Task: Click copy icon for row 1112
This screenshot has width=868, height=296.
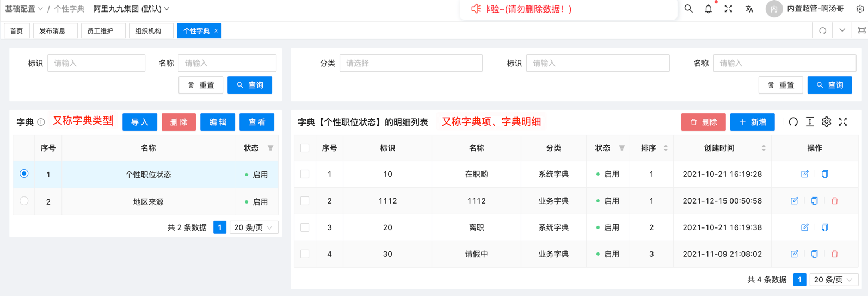Action: (814, 201)
